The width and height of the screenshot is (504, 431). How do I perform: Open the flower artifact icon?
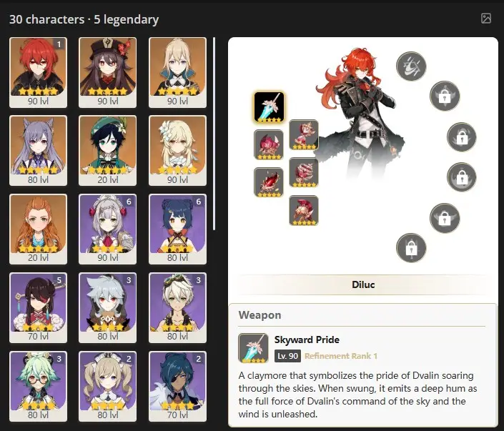coord(269,144)
